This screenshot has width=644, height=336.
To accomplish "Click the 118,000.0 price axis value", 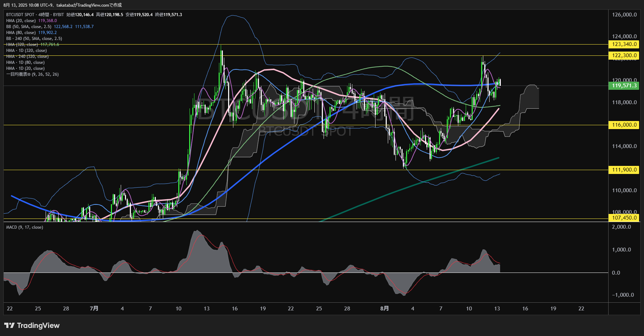I will click(624, 102).
